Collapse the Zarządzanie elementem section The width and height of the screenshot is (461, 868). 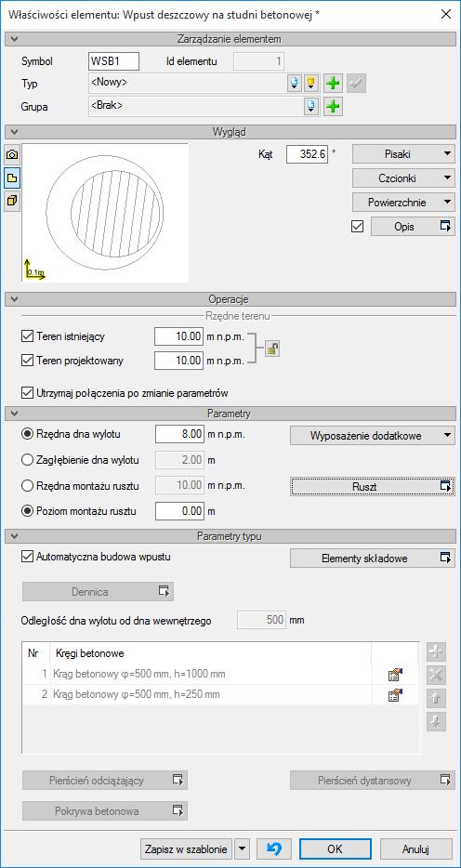click(x=14, y=39)
